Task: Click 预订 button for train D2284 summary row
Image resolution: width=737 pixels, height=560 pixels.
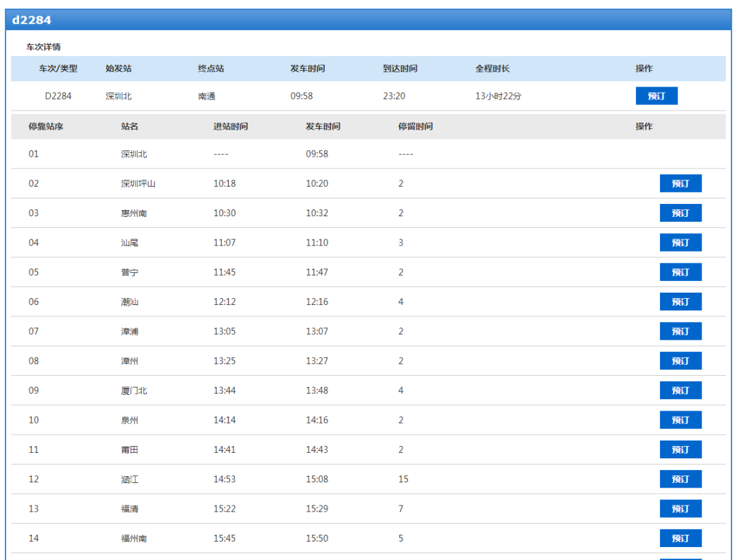Action: pyautogui.click(x=656, y=96)
